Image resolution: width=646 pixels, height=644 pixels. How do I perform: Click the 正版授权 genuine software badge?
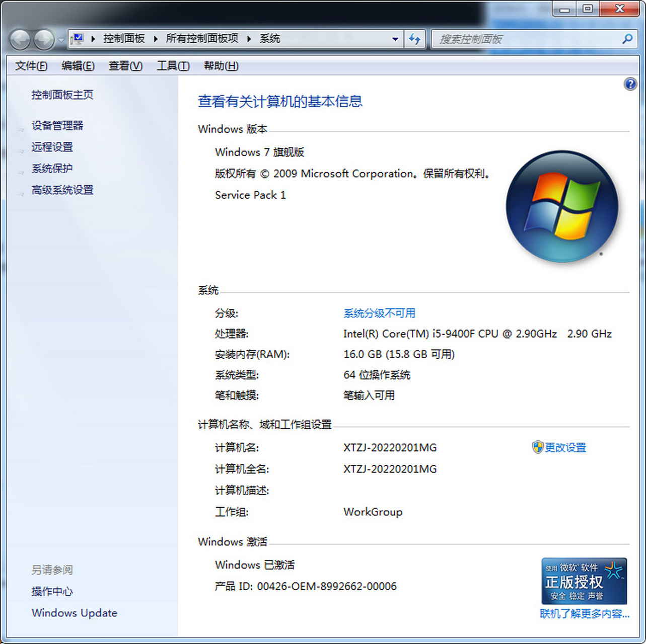click(x=584, y=581)
